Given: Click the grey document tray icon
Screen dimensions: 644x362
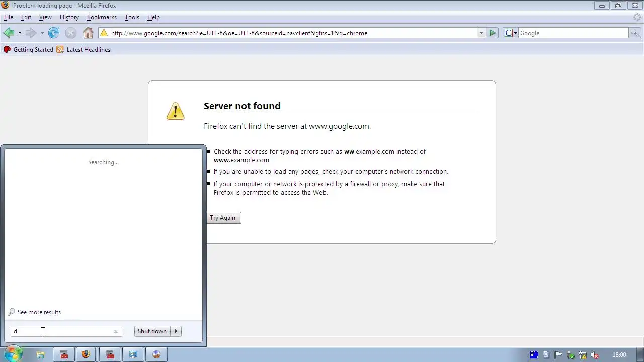Looking at the screenshot, I should click(x=546, y=355).
